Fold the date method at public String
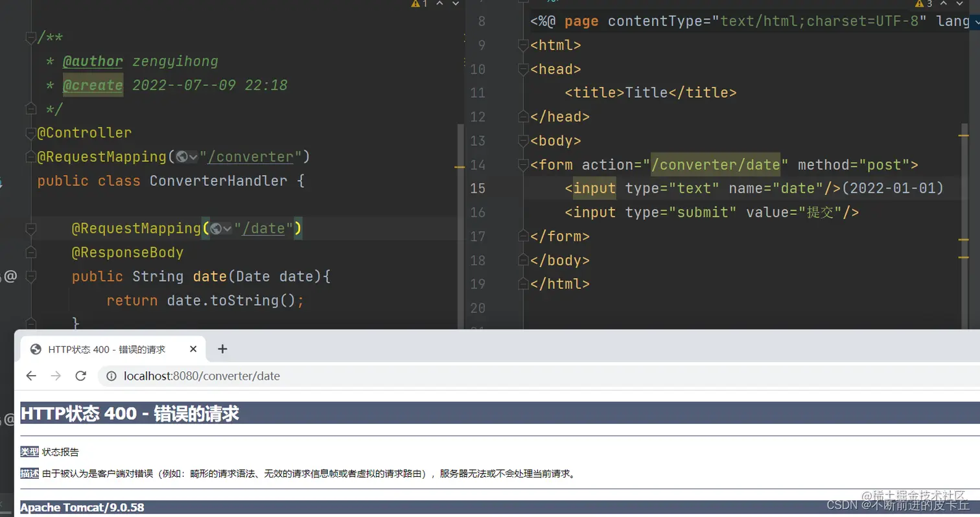 [30, 277]
